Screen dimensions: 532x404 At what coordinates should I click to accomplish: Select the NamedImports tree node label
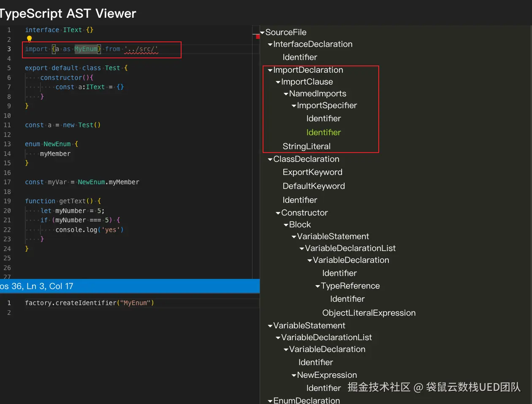pos(318,93)
